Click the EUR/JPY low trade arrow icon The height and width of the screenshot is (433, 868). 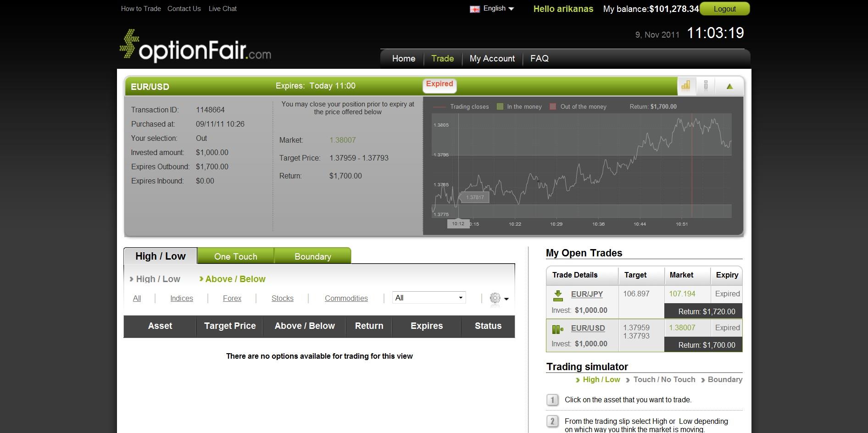[558, 295]
